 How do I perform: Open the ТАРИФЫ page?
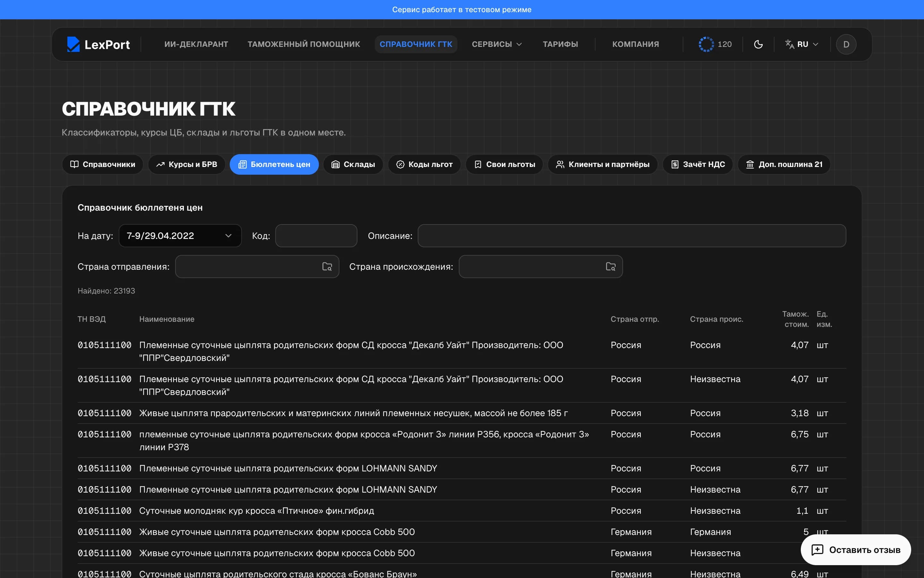tap(560, 44)
